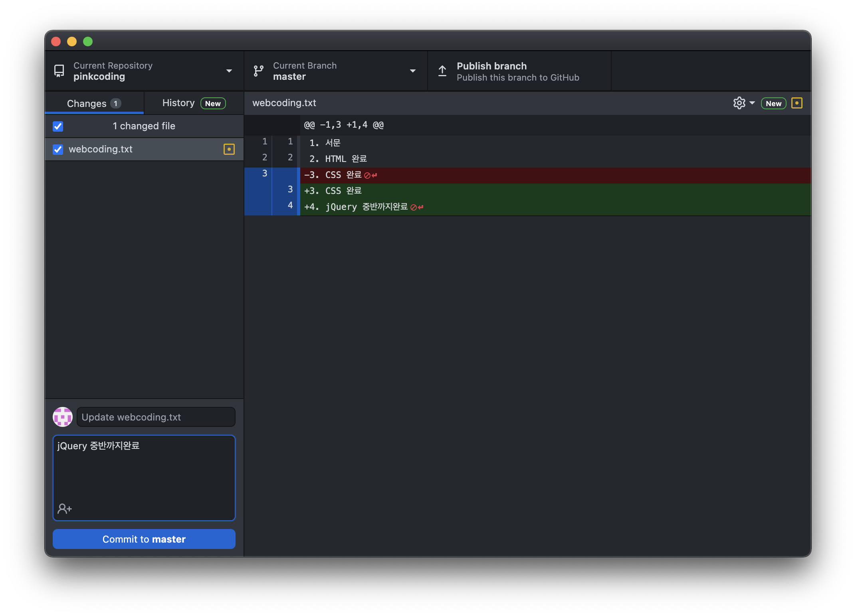Click added line '+3. CSS 완료'

[555, 191]
